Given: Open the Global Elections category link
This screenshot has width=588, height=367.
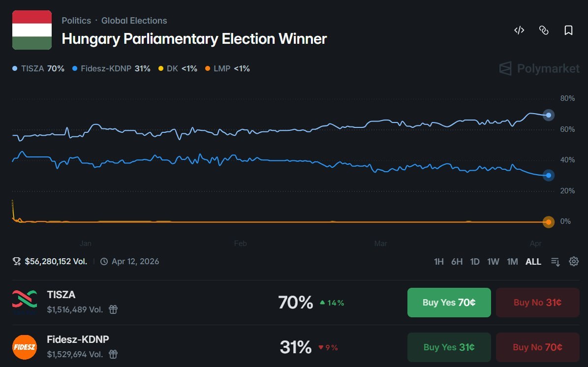Looking at the screenshot, I should [x=134, y=21].
